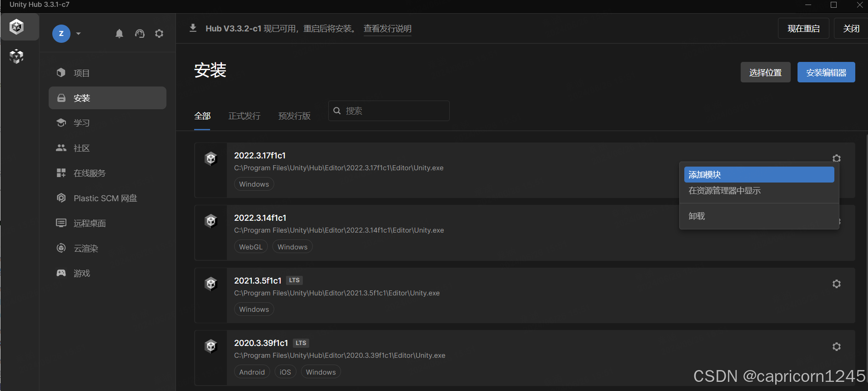Screen dimensions: 868x391
Task: Click the Unity icon of 2022.3.14f1c1
Action: coord(211,221)
